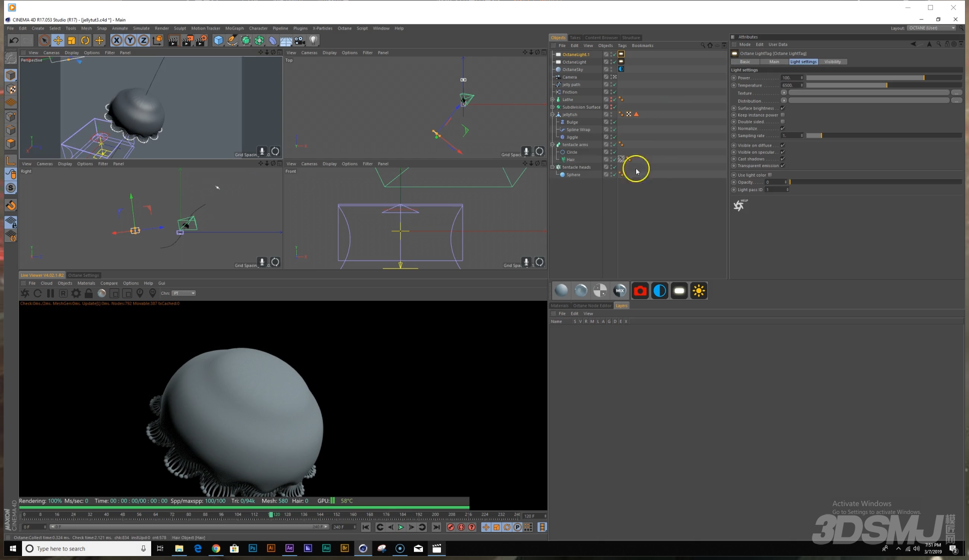Open Live Viewer settings gear
Viewport: 969px width, 560px height.
click(76, 293)
